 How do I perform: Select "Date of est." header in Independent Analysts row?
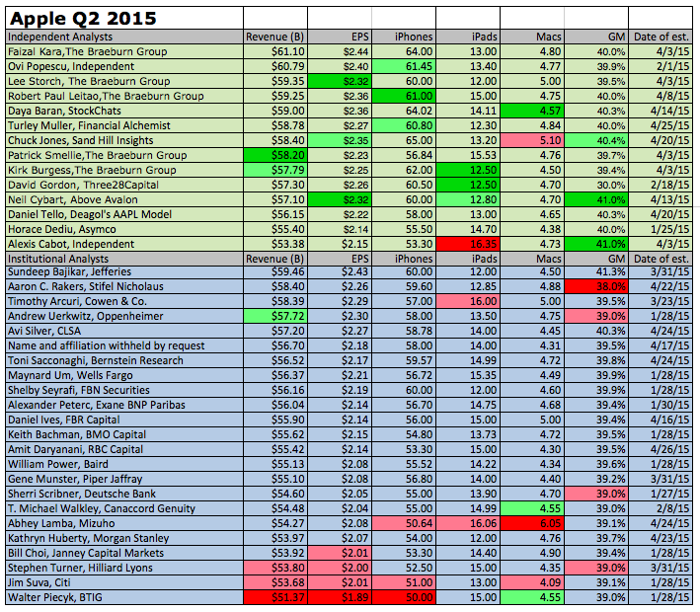point(661,37)
